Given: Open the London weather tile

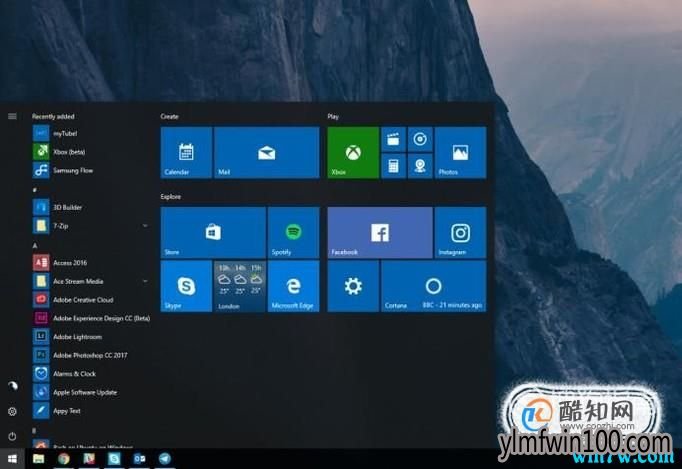Looking at the screenshot, I should (240, 286).
